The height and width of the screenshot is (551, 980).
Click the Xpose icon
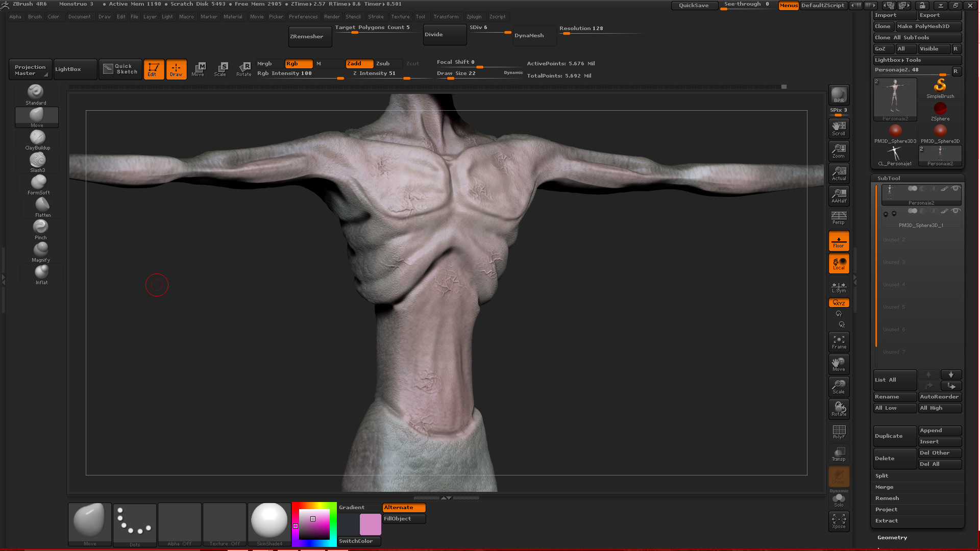pyautogui.click(x=839, y=521)
